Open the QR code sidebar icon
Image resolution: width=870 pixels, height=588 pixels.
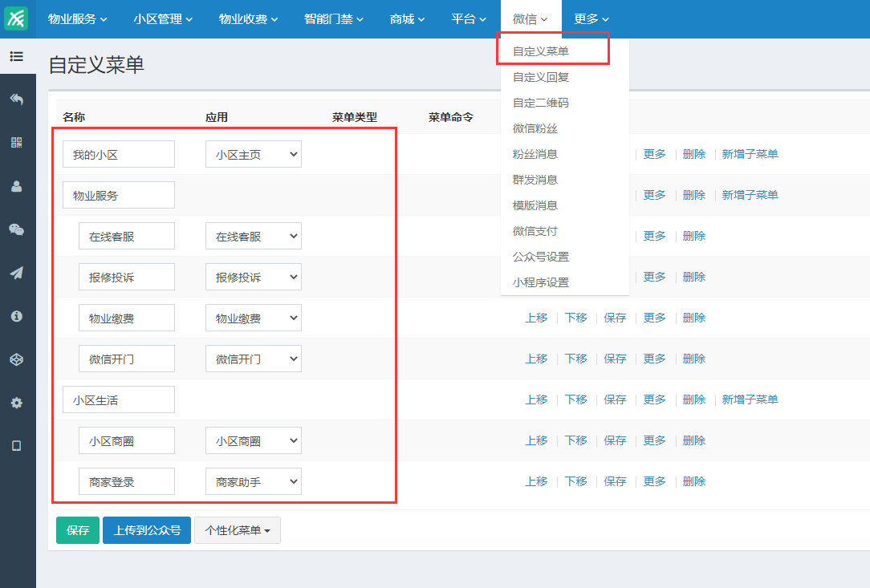point(17,142)
